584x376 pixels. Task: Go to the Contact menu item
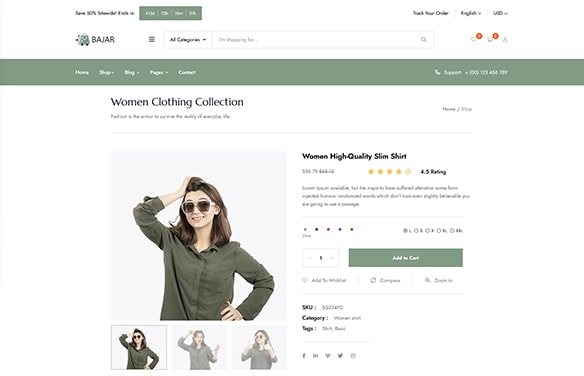coord(187,72)
